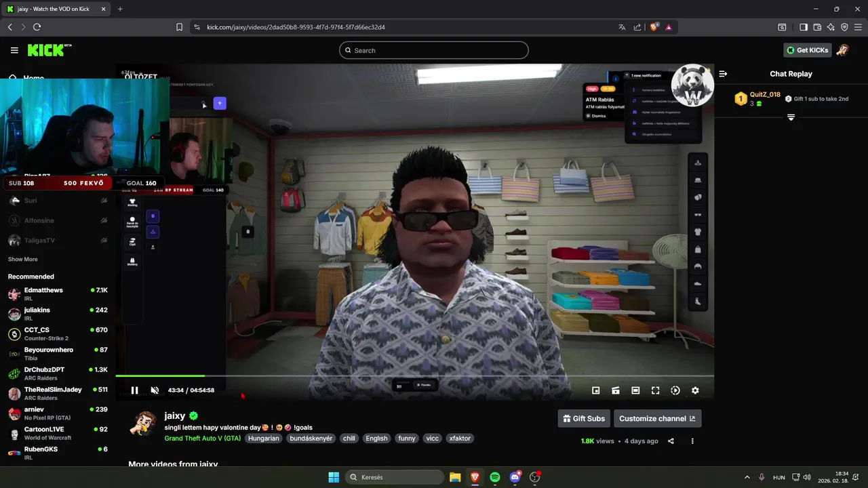Open recommended channel CartoonL1VE
Image resolution: width=868 pixels, height=488 pixels.
click(58, 433)
